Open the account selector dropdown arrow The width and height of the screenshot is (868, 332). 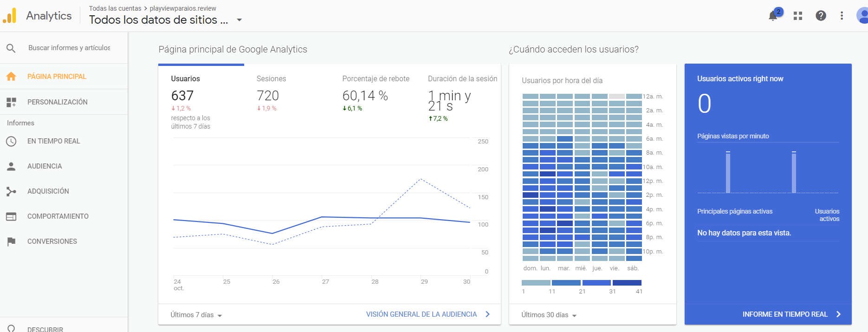239,20
